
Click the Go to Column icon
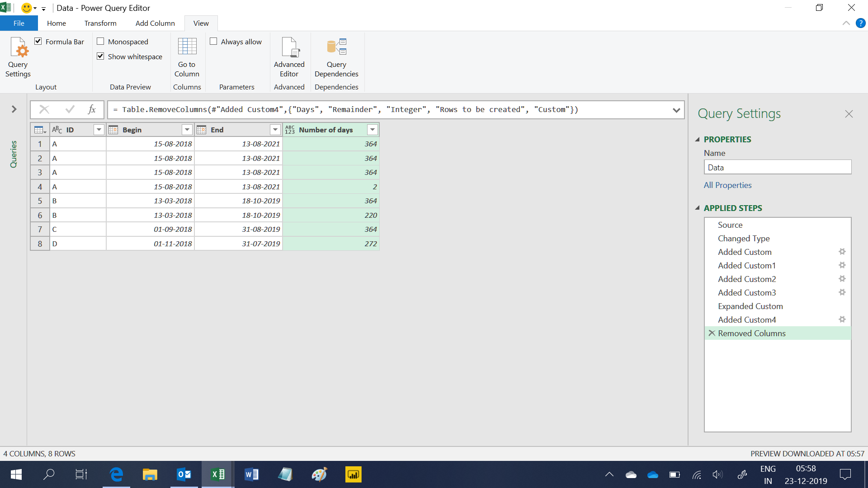187,57
